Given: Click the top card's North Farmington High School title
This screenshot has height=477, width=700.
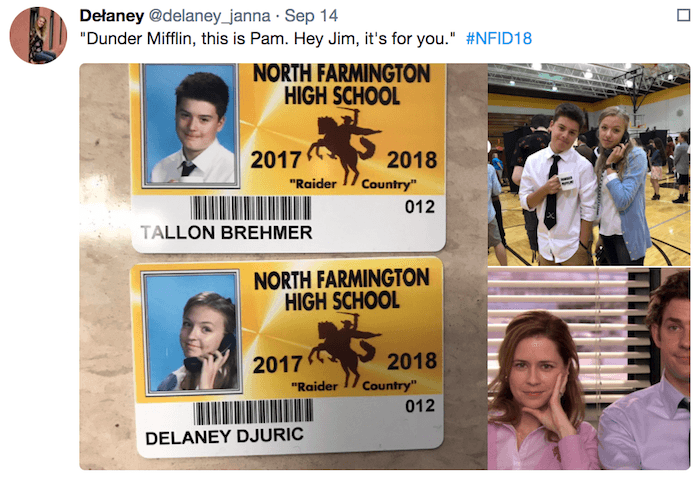Looking at the screenshot, I should point(340,84).
